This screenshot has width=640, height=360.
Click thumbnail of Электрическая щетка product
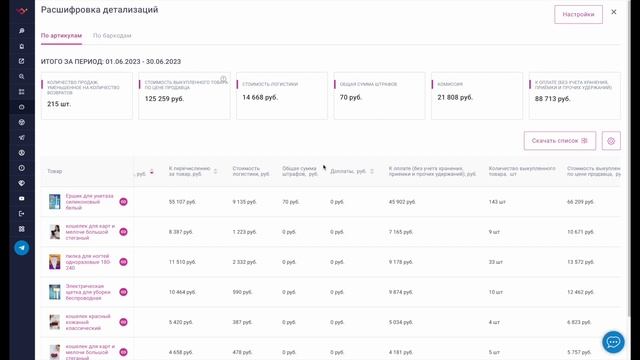(55, 292)
